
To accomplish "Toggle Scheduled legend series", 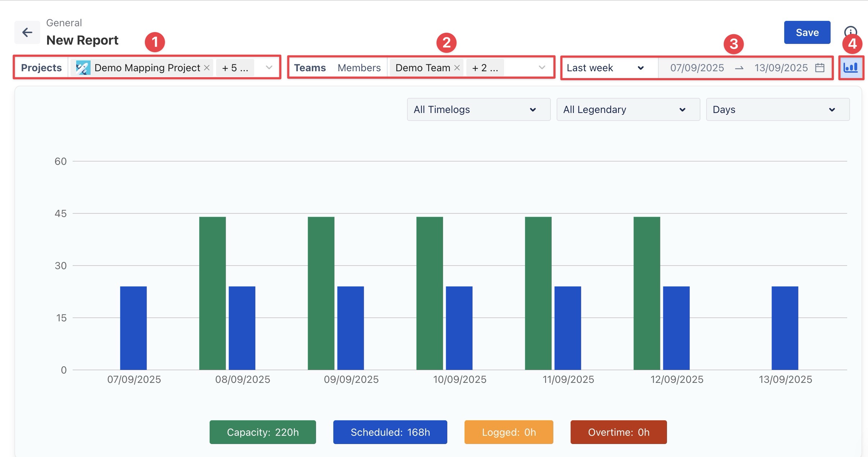I will pyautogui.click(x=390, y=432).
